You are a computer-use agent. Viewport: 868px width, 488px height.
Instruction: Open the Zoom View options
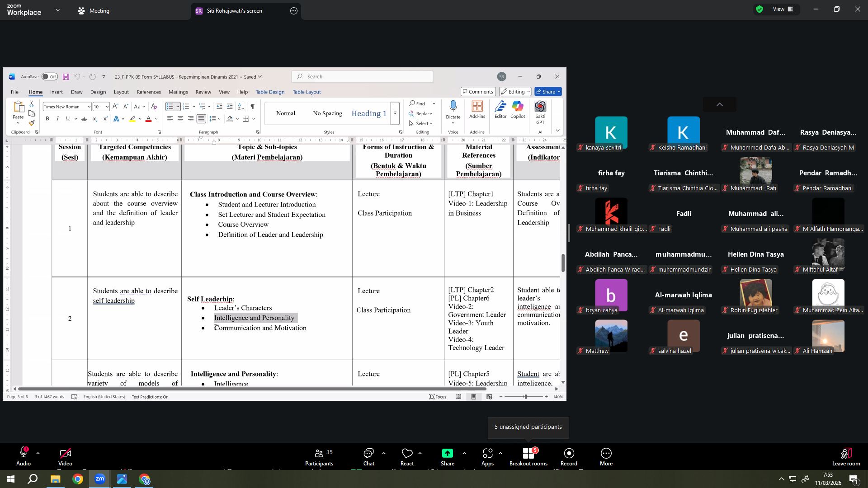[783, 9]
